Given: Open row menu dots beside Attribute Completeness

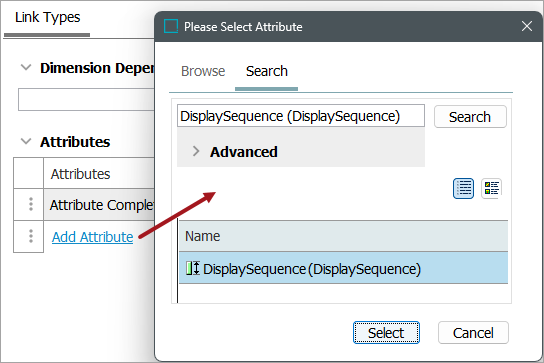Looking at the screenshot, I should pos(31,204).
